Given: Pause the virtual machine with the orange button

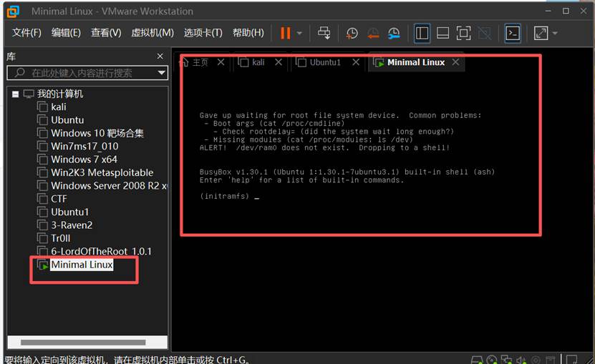Looking at the screenshot, I should (x=286, y=33).
